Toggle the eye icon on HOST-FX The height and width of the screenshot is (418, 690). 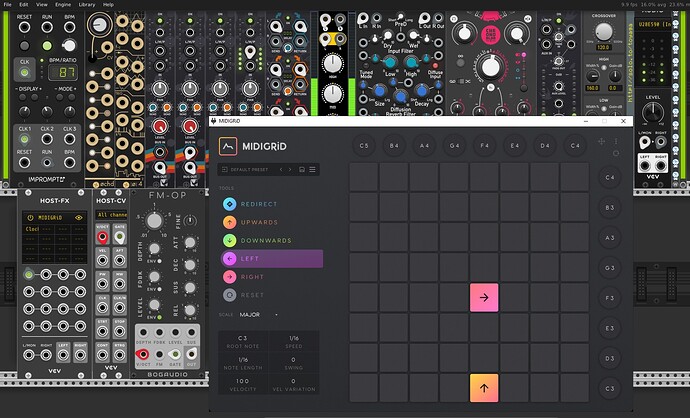(x=79, y=216)
